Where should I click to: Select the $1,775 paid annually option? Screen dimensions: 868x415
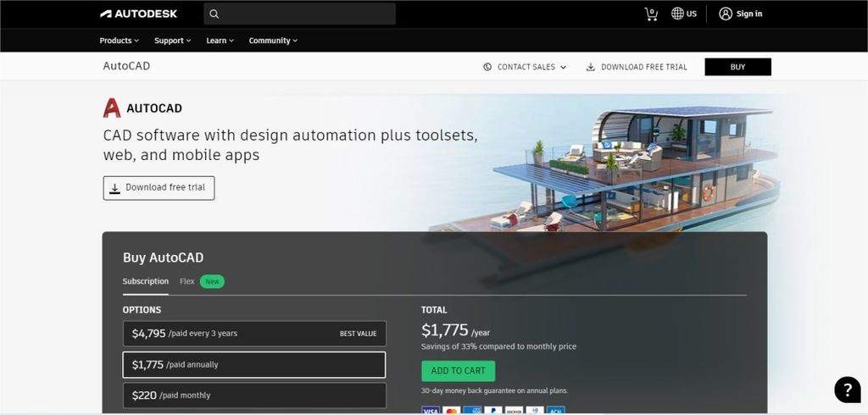(x=254, y=365)
